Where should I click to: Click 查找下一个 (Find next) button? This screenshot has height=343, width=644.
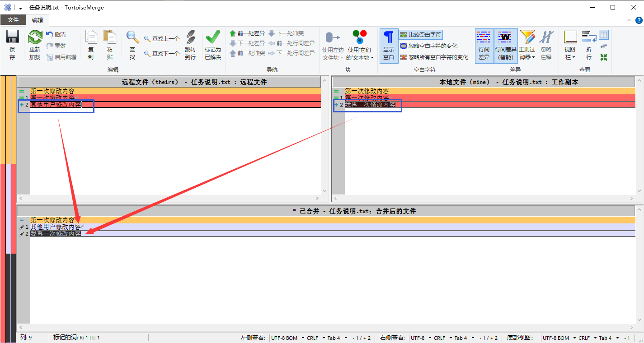click(162, 54)
